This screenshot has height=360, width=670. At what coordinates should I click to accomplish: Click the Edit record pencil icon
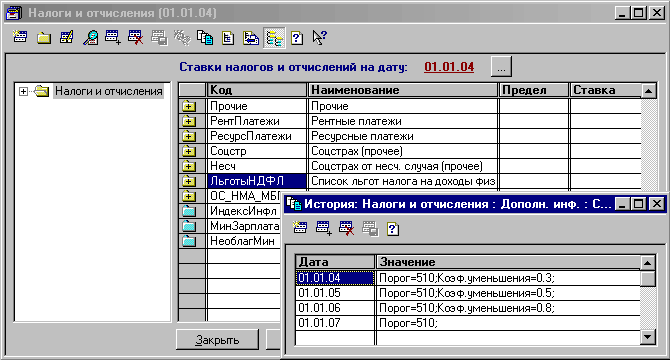tap(67, 38)
